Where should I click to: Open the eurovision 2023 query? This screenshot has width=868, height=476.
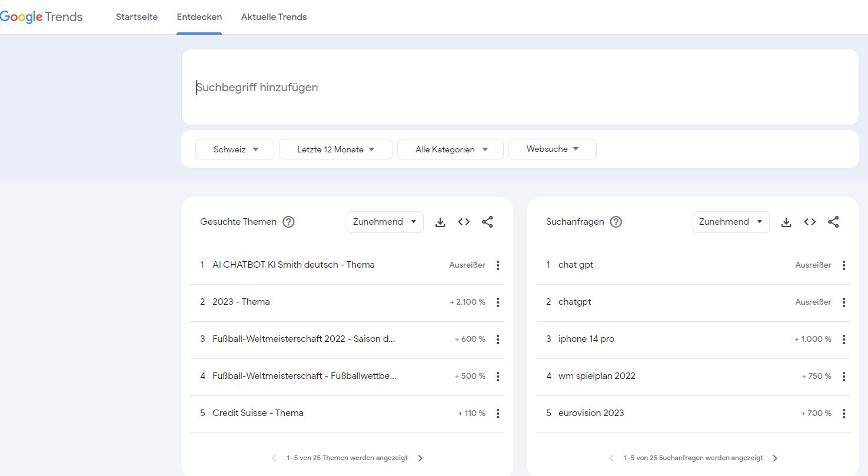click(x=591, y=413)
